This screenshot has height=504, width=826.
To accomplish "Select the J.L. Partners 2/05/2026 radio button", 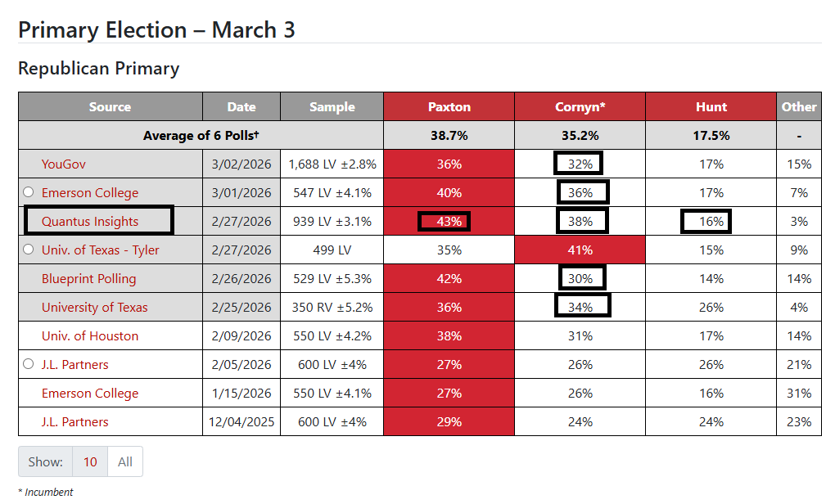I will (x=29, y=363).
